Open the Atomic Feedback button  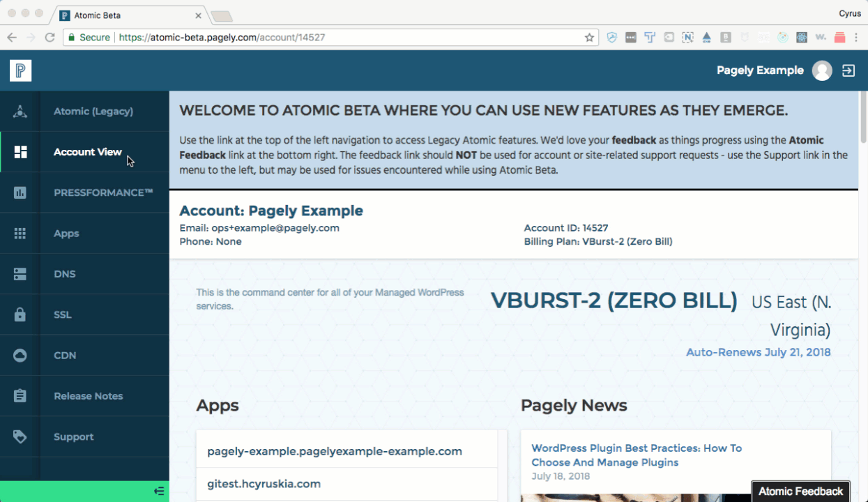coord(800,492)
